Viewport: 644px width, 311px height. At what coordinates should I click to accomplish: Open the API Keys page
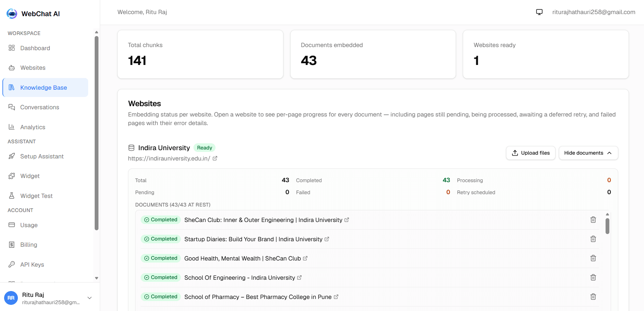coord(45,265)
